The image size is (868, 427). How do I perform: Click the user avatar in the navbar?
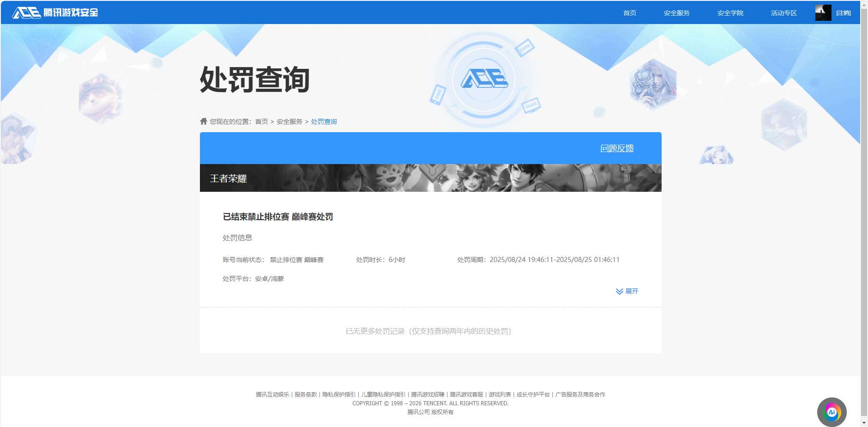pos(823,12)
